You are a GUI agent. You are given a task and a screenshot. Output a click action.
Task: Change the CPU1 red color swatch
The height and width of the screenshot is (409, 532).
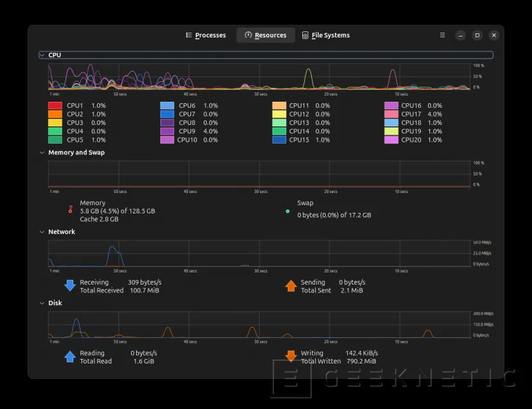point(55,106)
